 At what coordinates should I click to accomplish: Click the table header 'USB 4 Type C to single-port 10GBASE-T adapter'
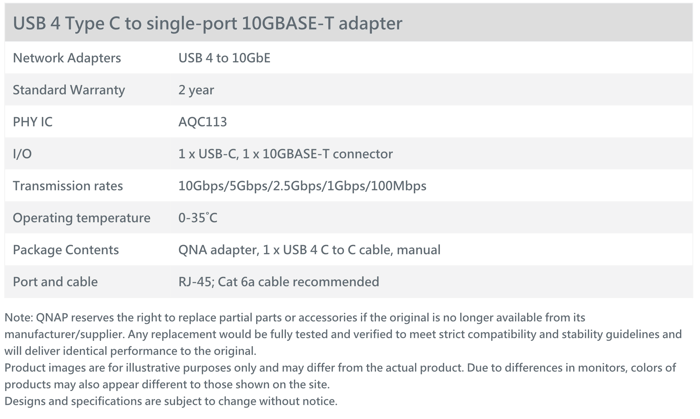[208, 23]
